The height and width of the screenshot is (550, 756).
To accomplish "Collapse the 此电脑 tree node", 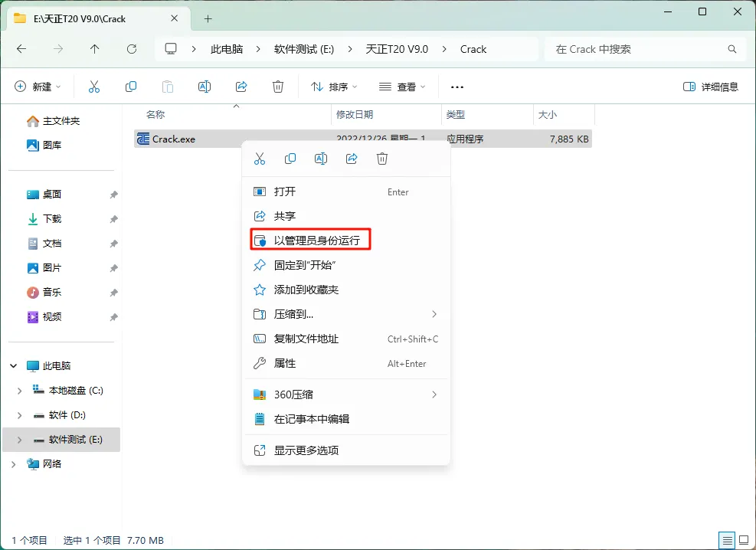I will tap(14, 366).
